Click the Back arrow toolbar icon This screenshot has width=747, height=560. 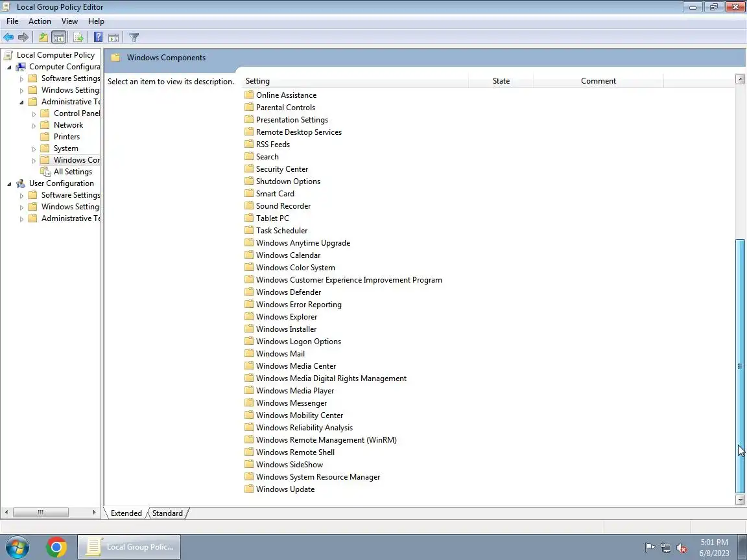click(8, 37)
